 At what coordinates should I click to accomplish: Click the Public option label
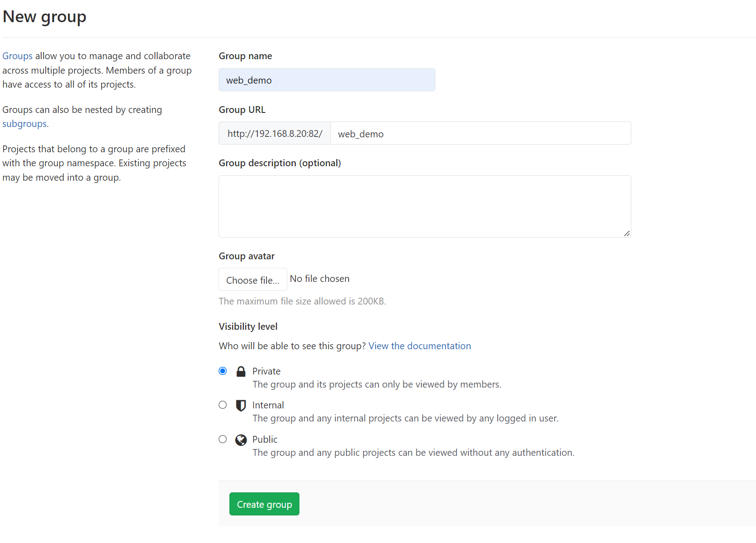[x=265, y=440]
